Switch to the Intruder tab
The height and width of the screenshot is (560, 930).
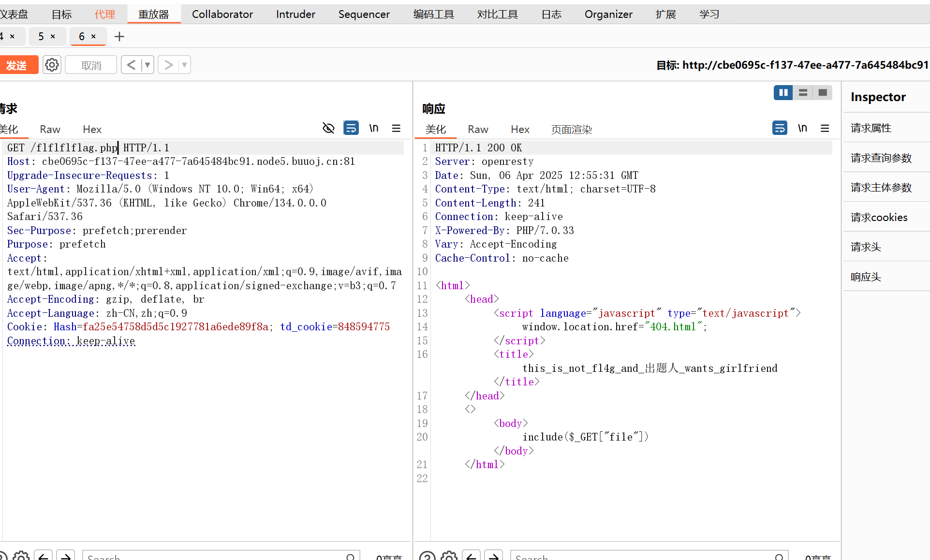point(295,15)
